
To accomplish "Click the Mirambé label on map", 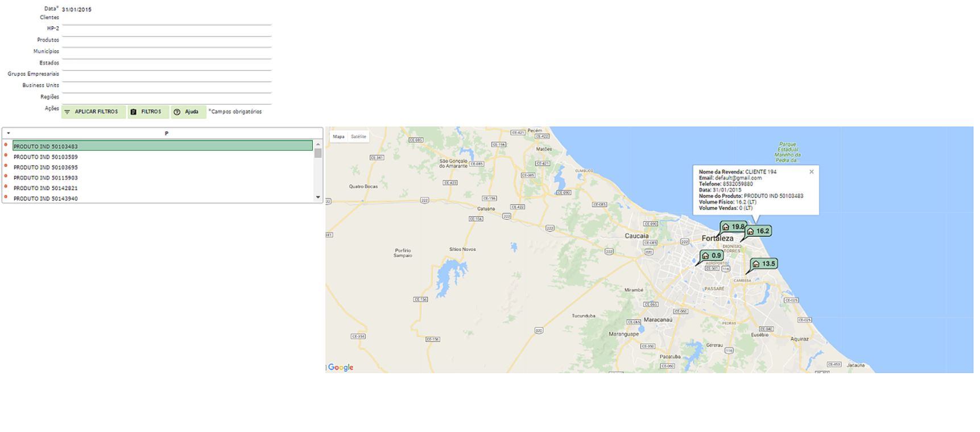I will 634,290.
